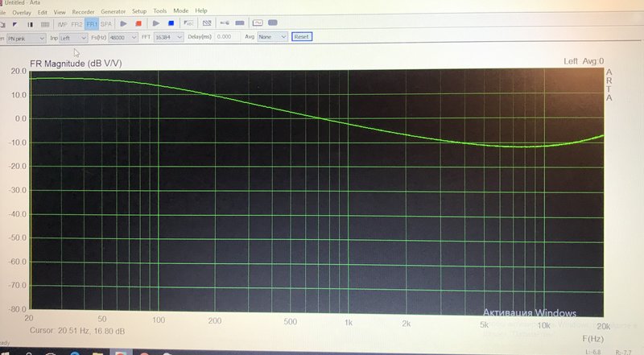Start generator with second play arrow
The width and height of the screenshot is (644, 355).
[156, 23]
